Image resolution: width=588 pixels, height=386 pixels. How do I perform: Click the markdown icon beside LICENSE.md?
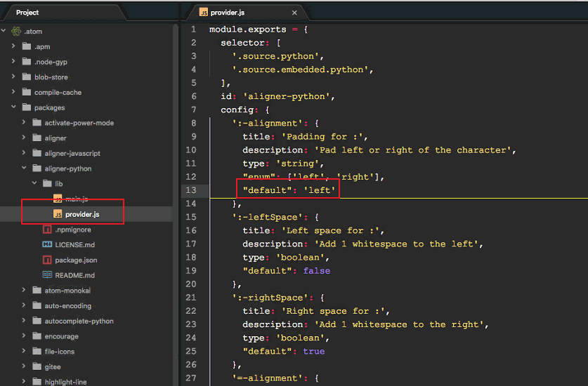coord(47,245)
